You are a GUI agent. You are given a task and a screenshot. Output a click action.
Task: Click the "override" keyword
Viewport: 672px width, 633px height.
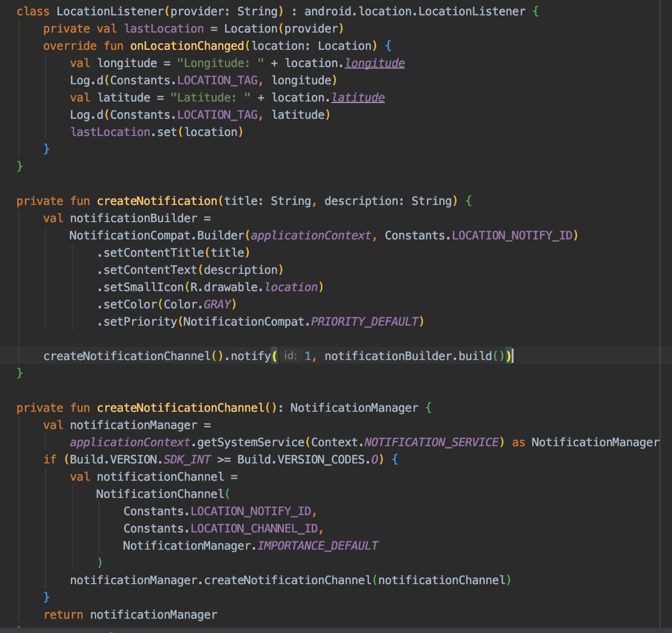click(x=70, y=46)
